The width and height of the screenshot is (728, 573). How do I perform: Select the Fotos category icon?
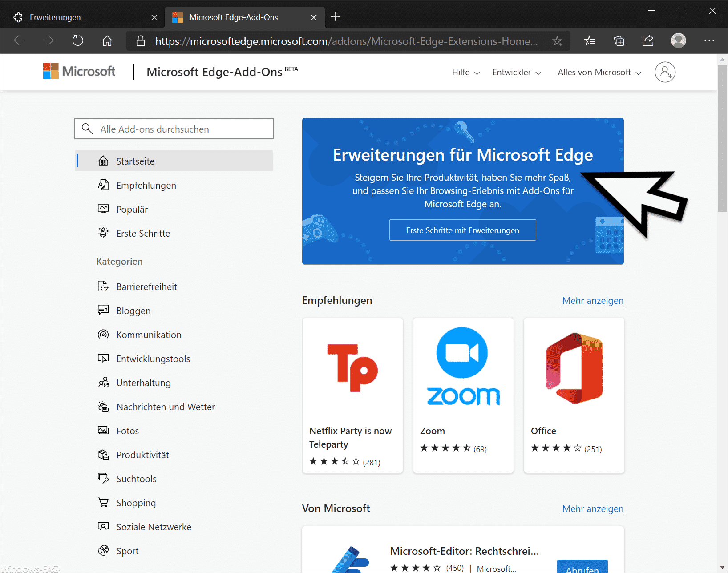coord(103,430)
